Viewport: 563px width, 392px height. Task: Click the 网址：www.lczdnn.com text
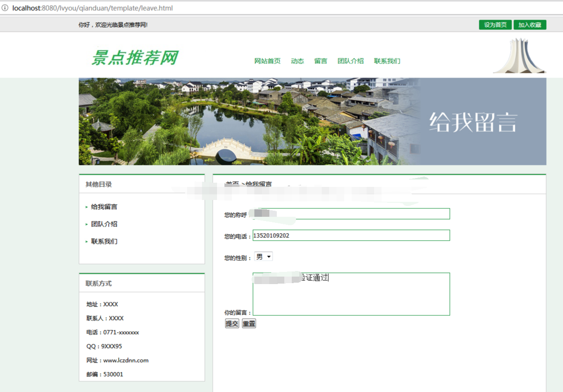point(117,361)
